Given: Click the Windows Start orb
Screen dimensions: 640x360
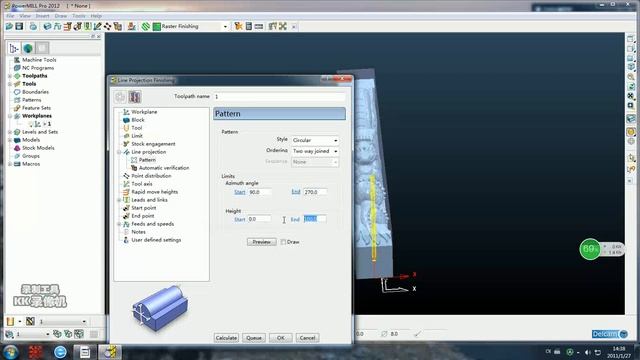Looking at the screenshot, I should pos(10,352).
